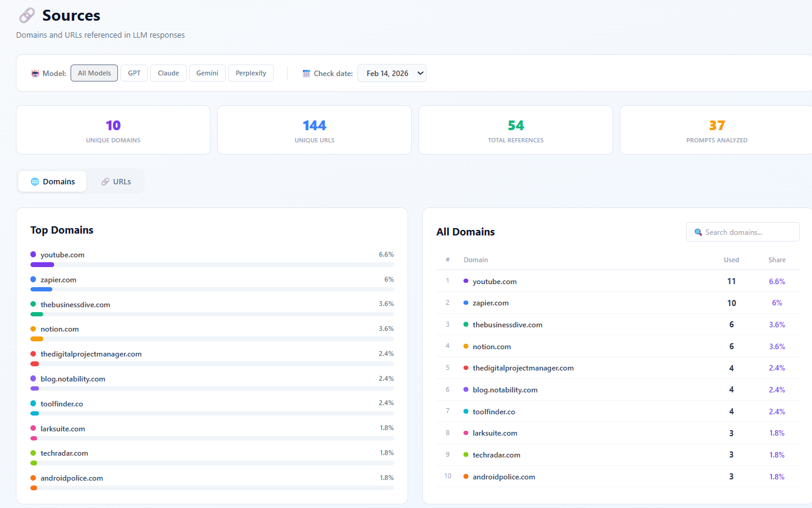Switch to the URLs tab
Image resolution: width=812 pixels, height=508 pixels.
pos(116,181)
